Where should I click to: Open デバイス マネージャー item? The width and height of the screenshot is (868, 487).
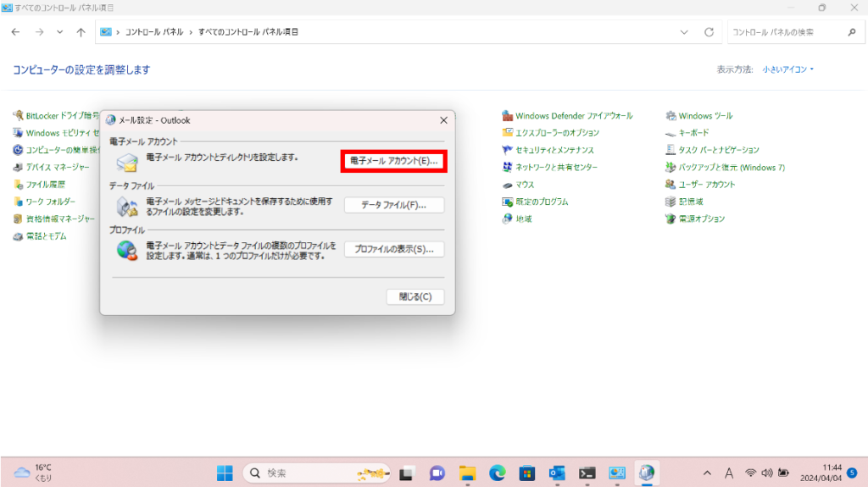click(x=57, y=168)
